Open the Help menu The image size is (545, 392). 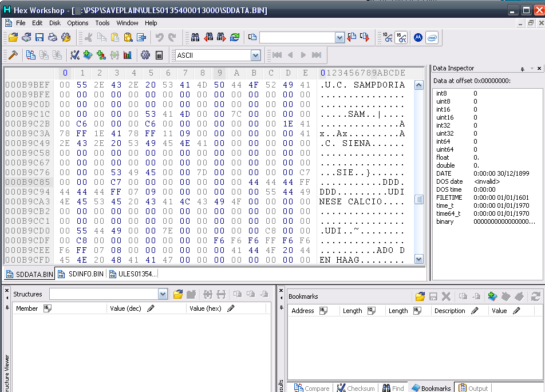[x=151, y=23]
